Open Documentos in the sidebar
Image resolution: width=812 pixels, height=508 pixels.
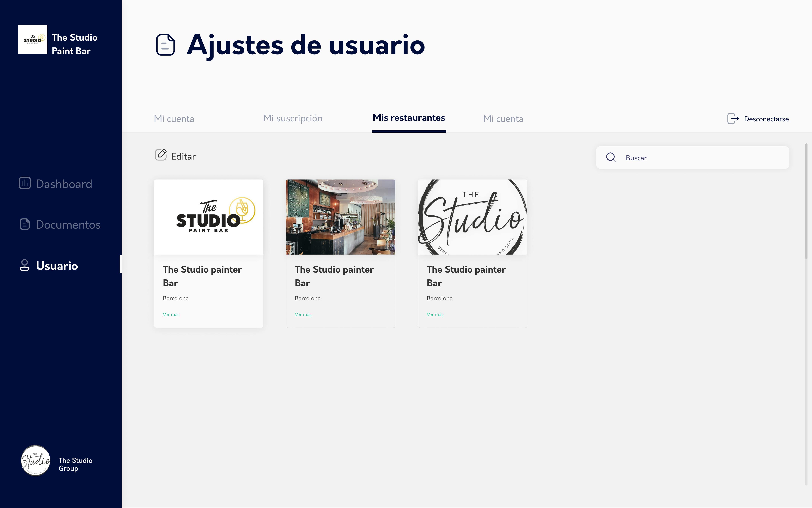pyautogui.click(x=60, y=224)
